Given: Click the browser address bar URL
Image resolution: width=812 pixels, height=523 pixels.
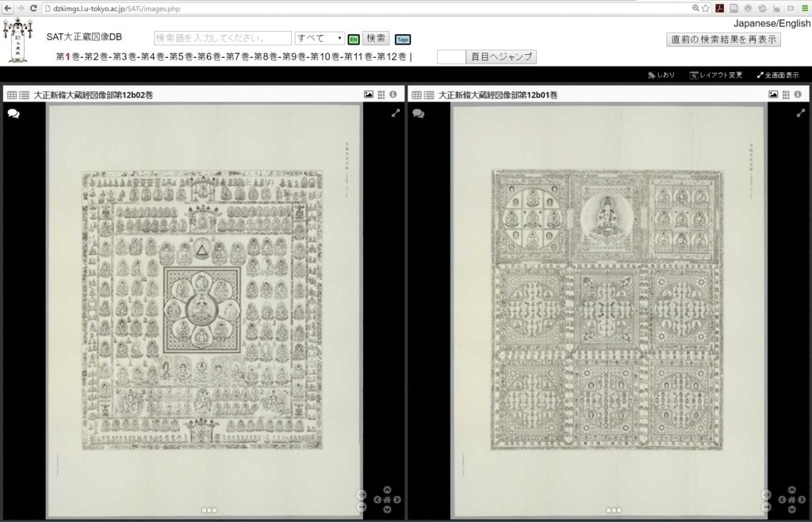Looking at the screenshot, I should tap(117, 9).
